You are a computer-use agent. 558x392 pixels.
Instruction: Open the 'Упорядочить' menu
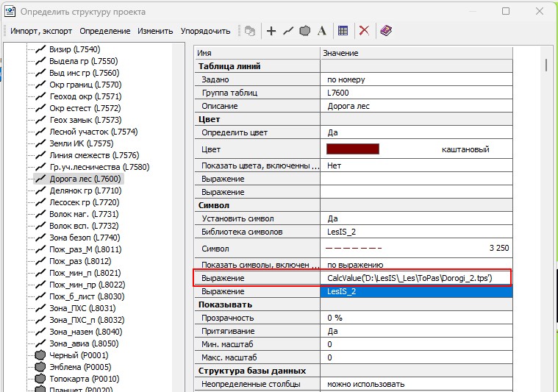click(x=206, y=31)
